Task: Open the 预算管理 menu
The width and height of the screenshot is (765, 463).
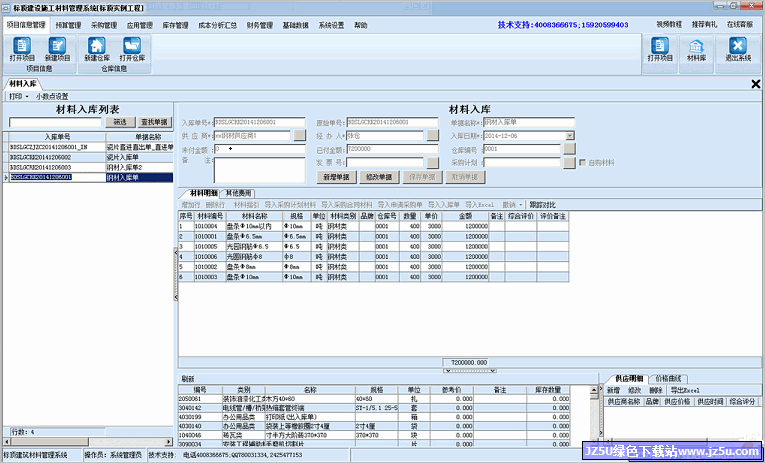Action: coord(68,25)
